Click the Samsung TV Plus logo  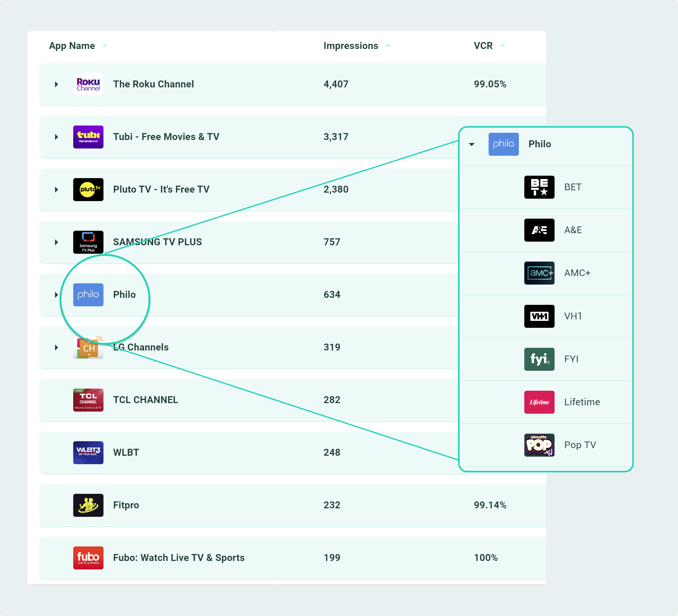(x=88, y=242)
